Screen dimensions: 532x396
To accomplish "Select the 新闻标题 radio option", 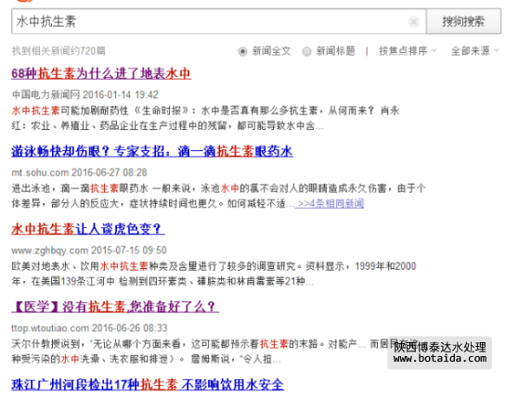I will pyautogui.click(x=306, y=51).
